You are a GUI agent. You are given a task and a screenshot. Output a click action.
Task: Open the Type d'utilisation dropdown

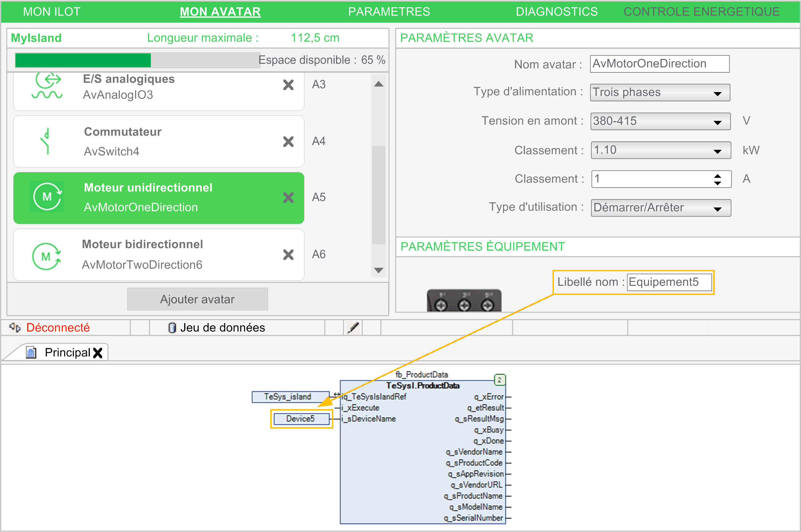pos(717,209)
